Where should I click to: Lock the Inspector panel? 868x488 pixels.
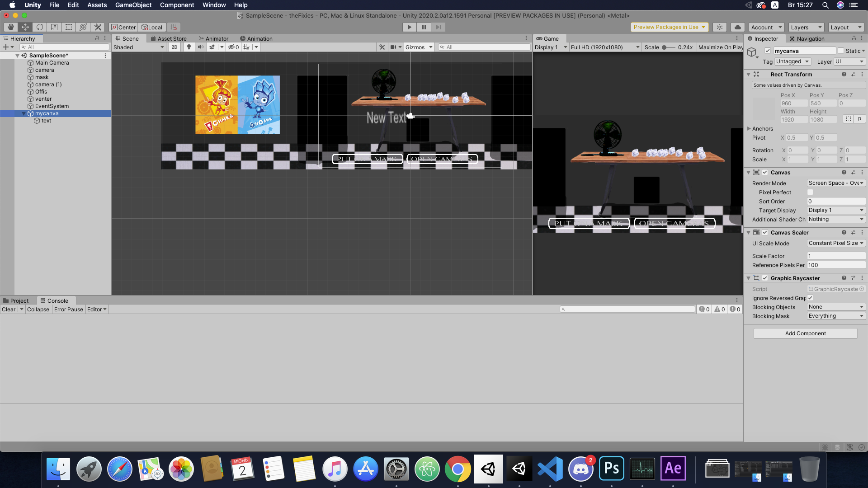tap(854, 38)
